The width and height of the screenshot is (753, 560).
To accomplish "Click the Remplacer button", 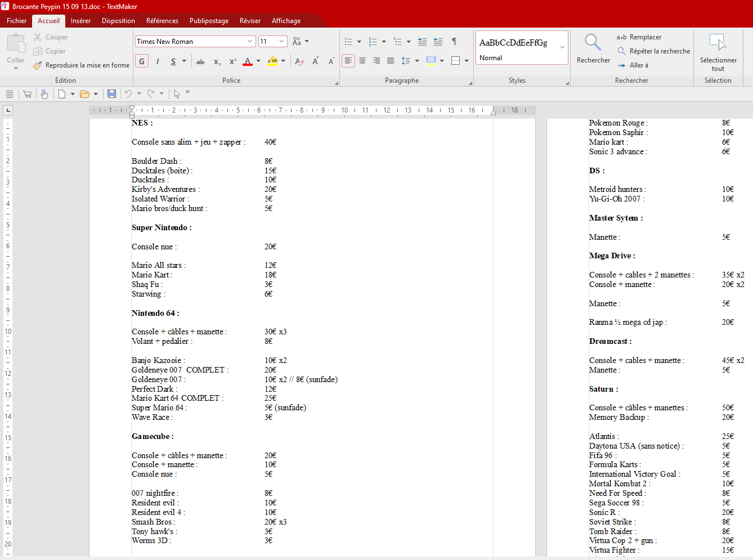I will [639, 37].
